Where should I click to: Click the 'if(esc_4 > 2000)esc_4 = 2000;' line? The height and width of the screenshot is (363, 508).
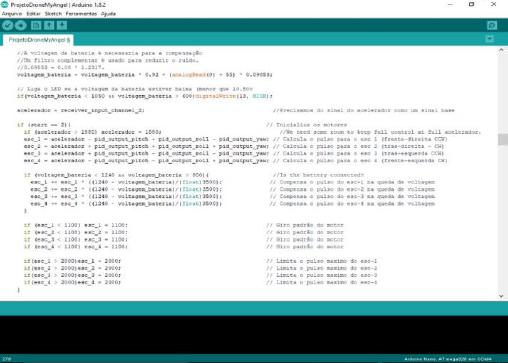72,282
